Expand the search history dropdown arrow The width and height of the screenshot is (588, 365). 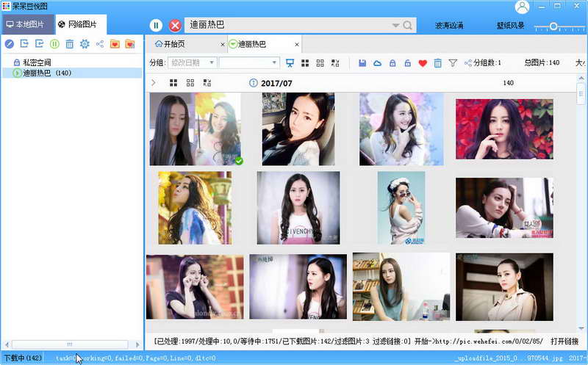coord(395,26)
